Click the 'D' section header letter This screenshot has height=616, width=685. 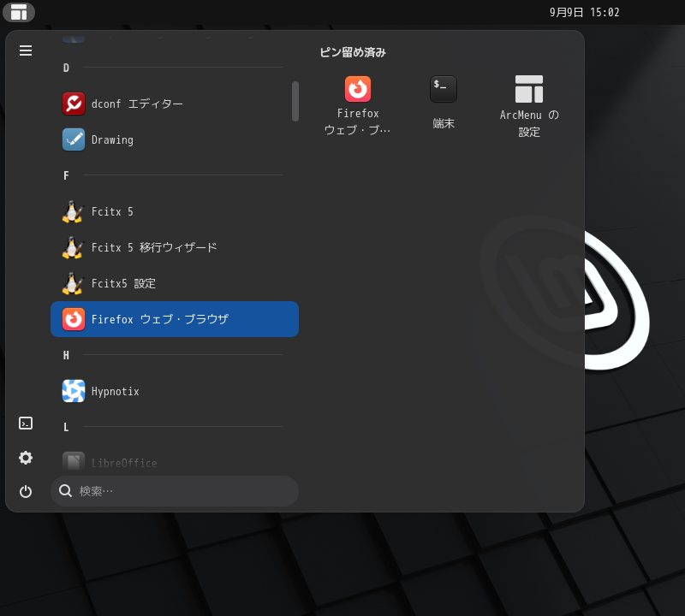click(x=66, y=68)
